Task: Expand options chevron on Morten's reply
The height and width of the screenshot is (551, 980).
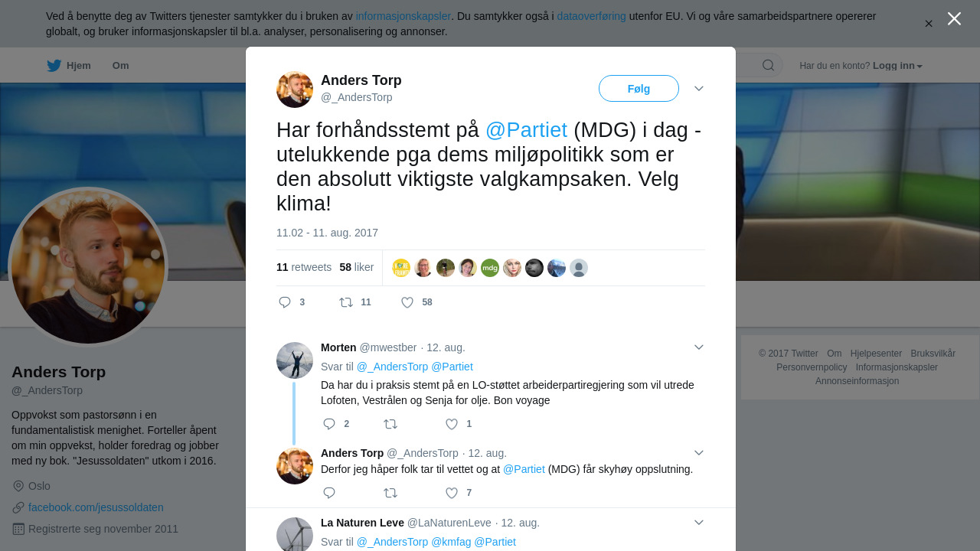Action: click(699, 347)
